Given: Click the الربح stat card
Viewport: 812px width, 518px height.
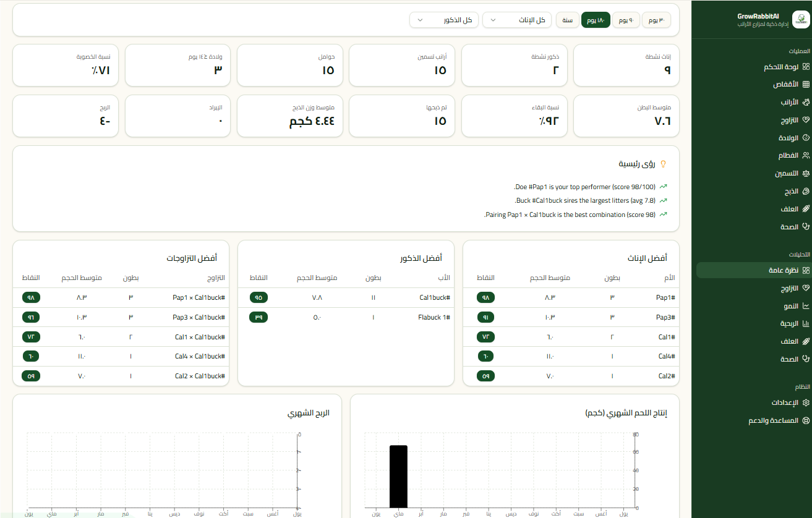Looking at the screenshot, I should pos(66,116).
